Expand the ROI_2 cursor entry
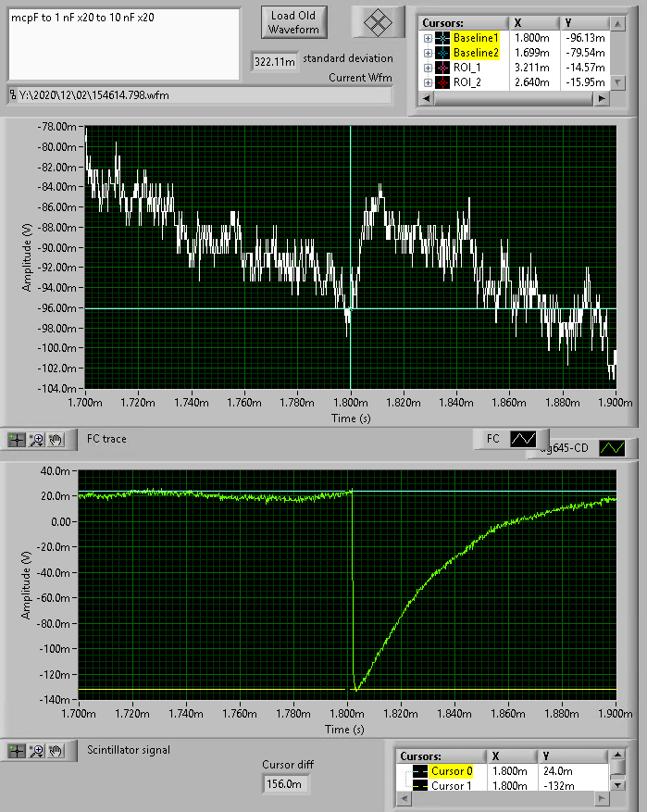Image resolution: width=647 pixels, height=812 pixels. tap(427, 83)
